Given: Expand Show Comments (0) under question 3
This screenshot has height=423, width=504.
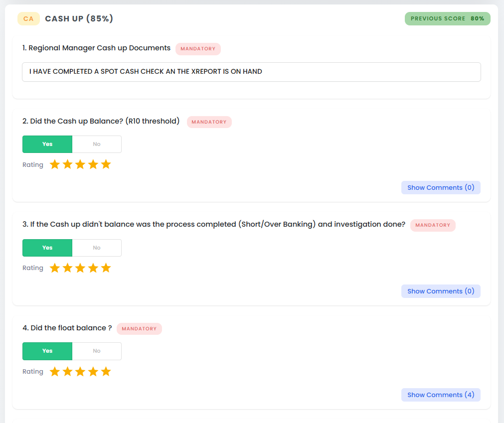Looking at the screenshot, I should point(441,291).
